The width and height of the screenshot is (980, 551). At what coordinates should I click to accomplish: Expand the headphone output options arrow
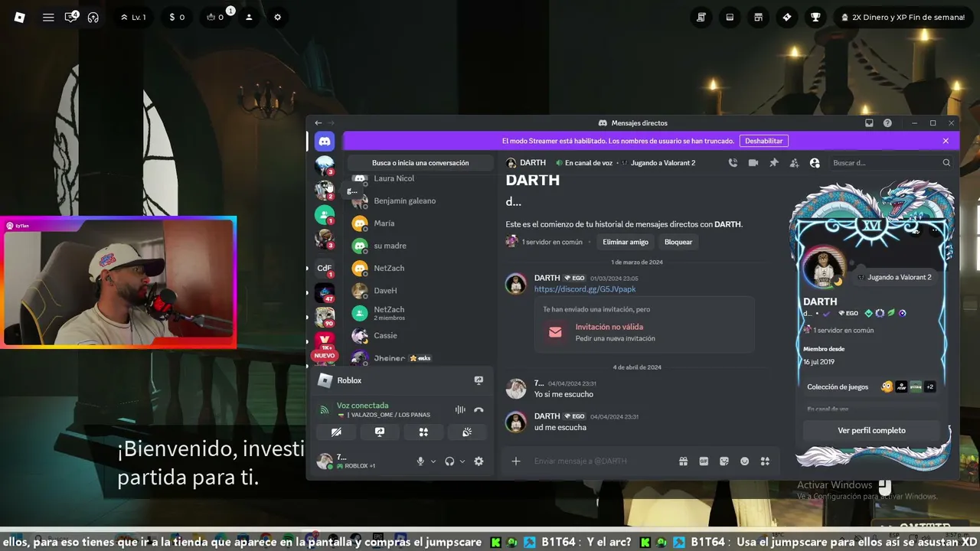[462, 461]
